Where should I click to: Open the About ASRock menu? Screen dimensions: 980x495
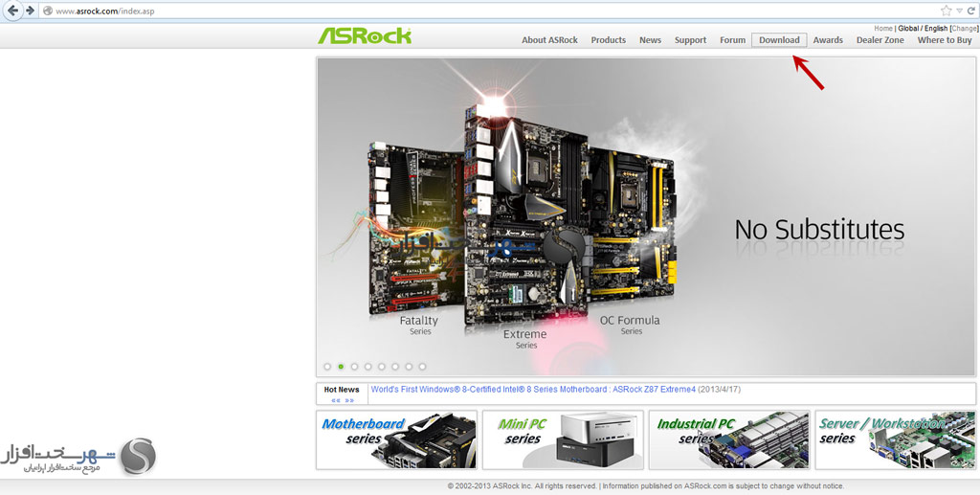[x=549, y=40]
